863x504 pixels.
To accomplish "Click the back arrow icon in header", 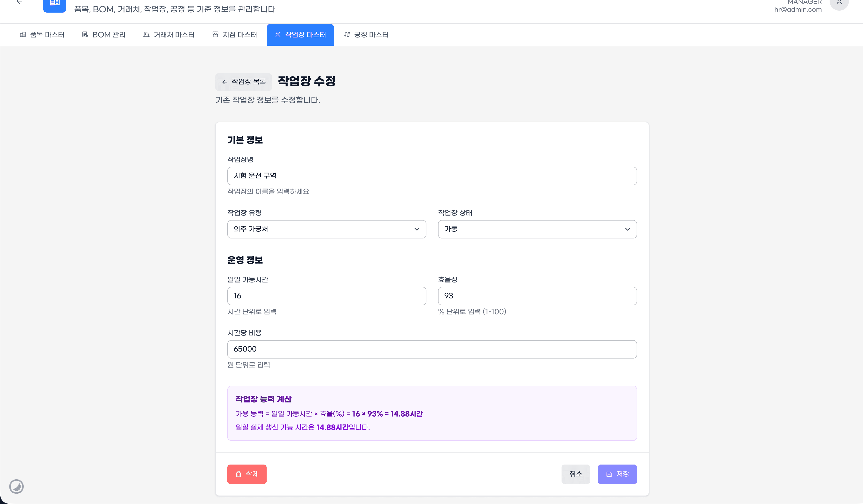I will [x=20, y=2].
